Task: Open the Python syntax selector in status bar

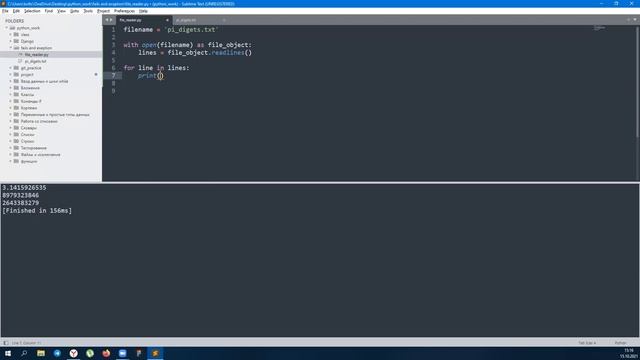Action: pos(620,343)
